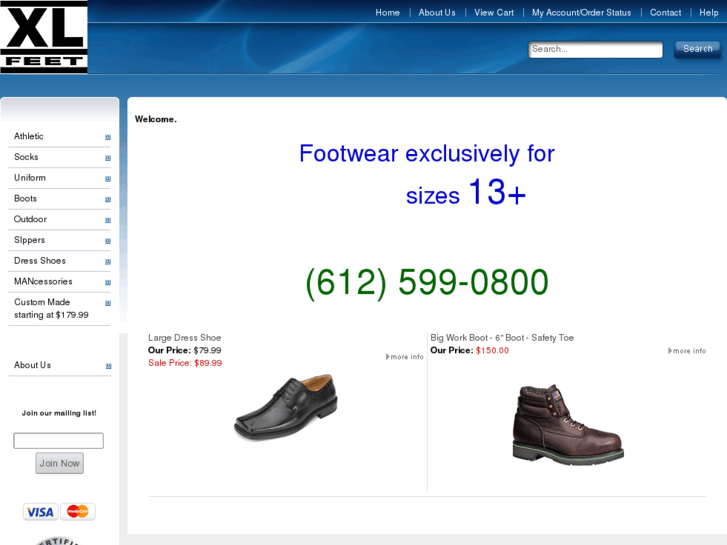Click the arrow icon beside sidebar About Us

(108, 366)
